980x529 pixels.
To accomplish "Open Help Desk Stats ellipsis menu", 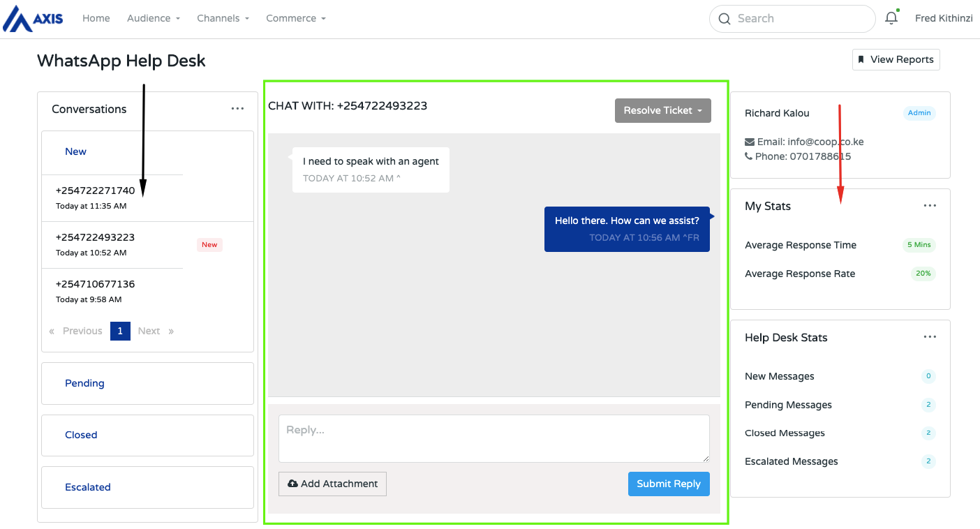I will [930, 337].
